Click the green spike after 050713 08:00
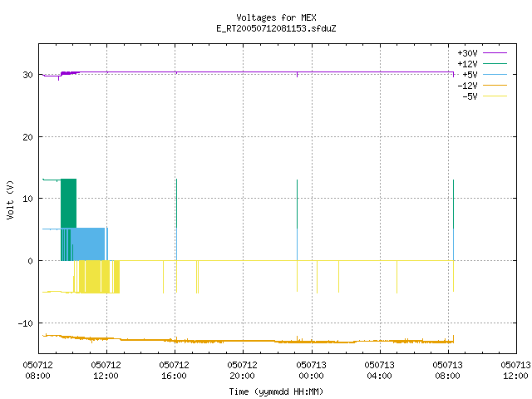532x399 pixels. 454,204
